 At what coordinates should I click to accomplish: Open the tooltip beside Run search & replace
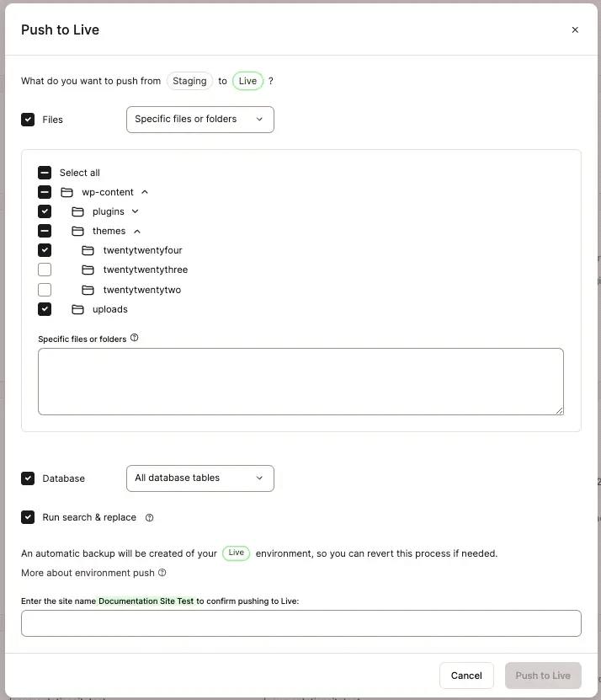[x=149, y=518]
